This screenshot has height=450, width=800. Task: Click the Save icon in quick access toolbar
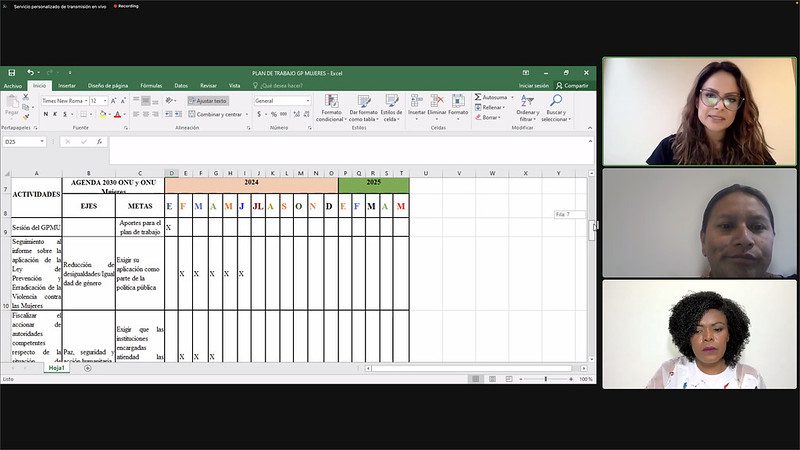[x=11, y=73]
